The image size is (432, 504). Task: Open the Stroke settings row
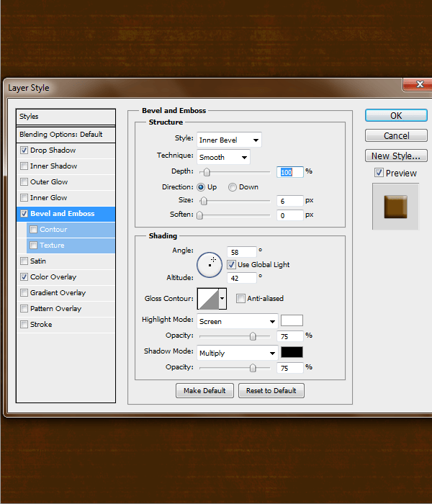66,324
